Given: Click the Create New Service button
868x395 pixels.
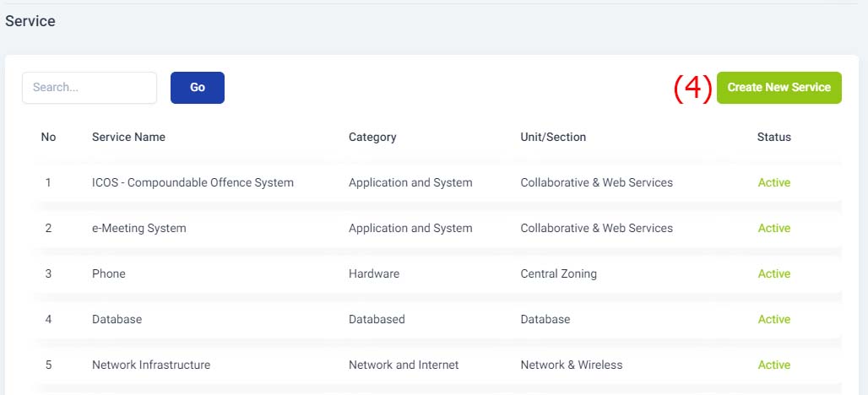Looking at the screenshot, I should point(778,88).
